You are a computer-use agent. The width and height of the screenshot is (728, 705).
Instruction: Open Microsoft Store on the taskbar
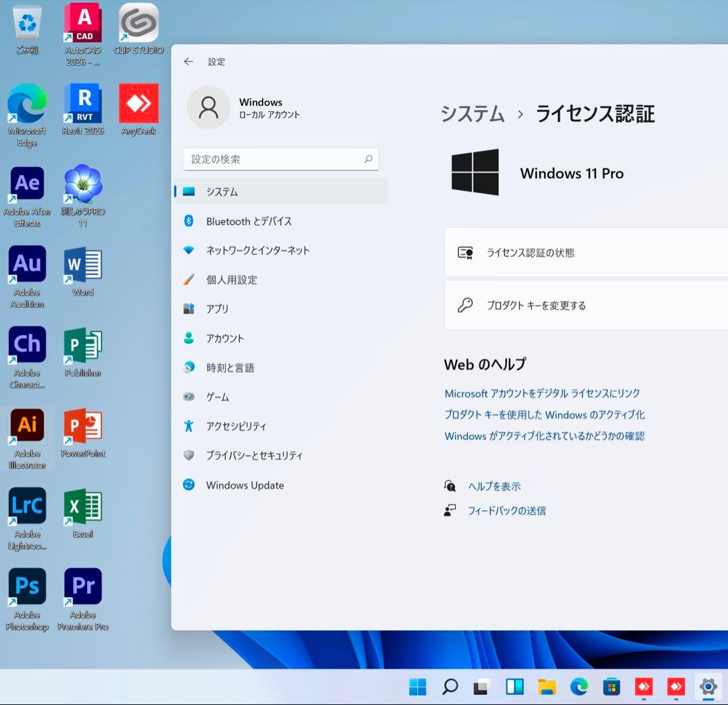tap(611, 687)
